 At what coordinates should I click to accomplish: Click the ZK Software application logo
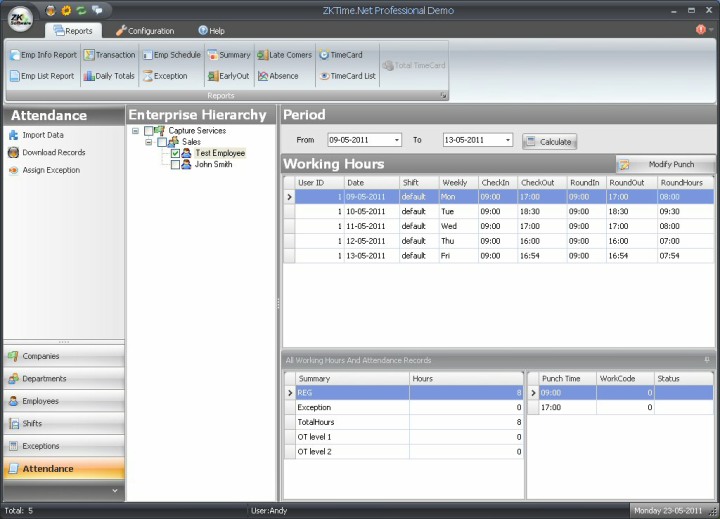(20, 19)
